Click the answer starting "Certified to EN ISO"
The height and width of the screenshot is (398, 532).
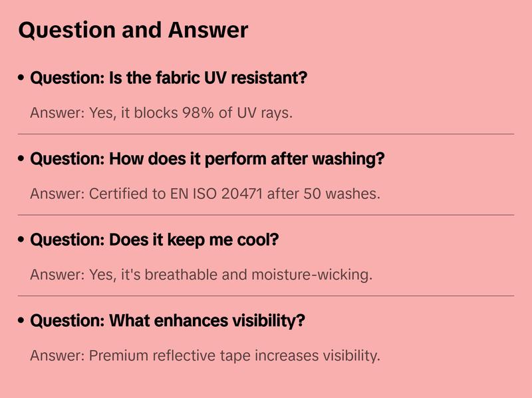[205, 194]
